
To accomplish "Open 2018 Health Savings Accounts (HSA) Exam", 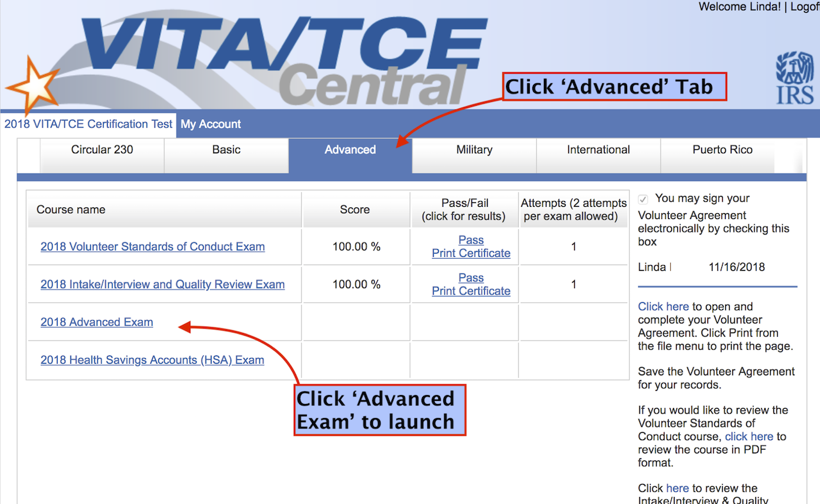I will (152, 360).
